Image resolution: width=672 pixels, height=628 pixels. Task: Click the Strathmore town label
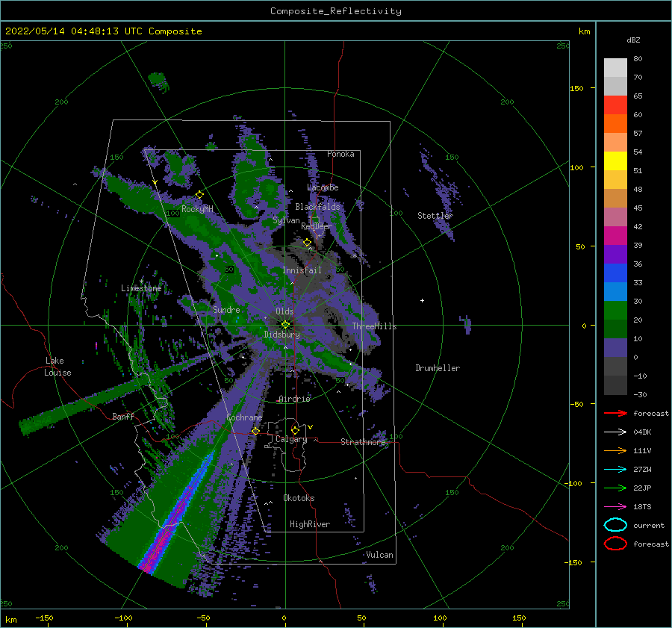point(363,442)
